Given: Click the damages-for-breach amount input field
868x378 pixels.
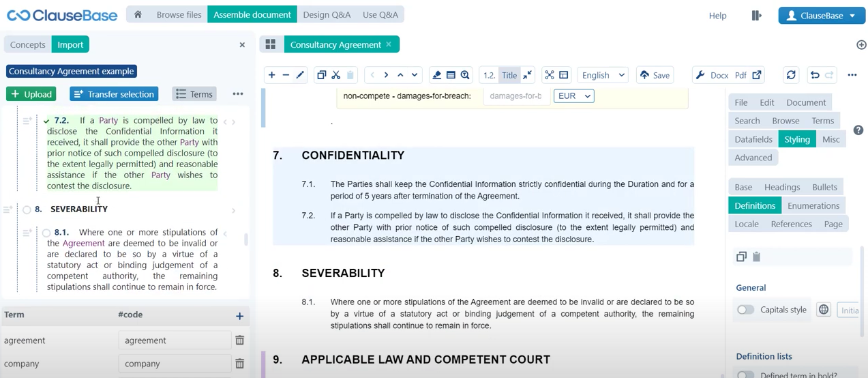Looking at the screenshot, I should (x=515, y=96).
